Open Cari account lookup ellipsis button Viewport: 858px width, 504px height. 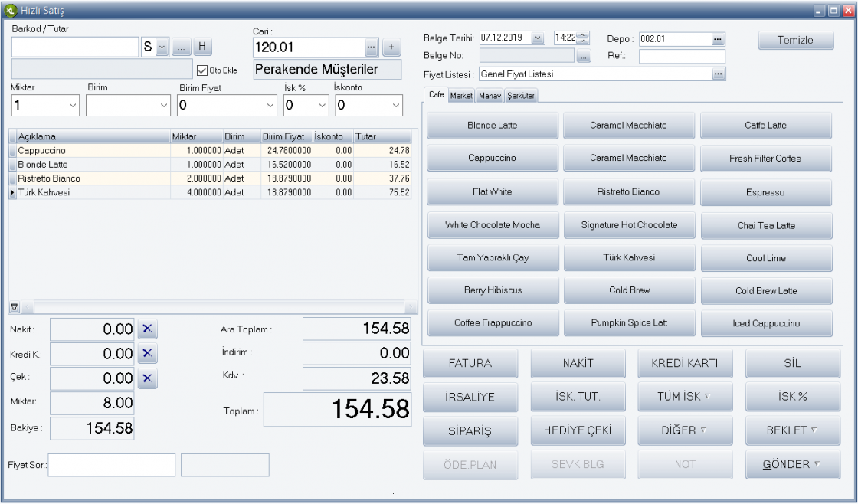coord(372,47)
